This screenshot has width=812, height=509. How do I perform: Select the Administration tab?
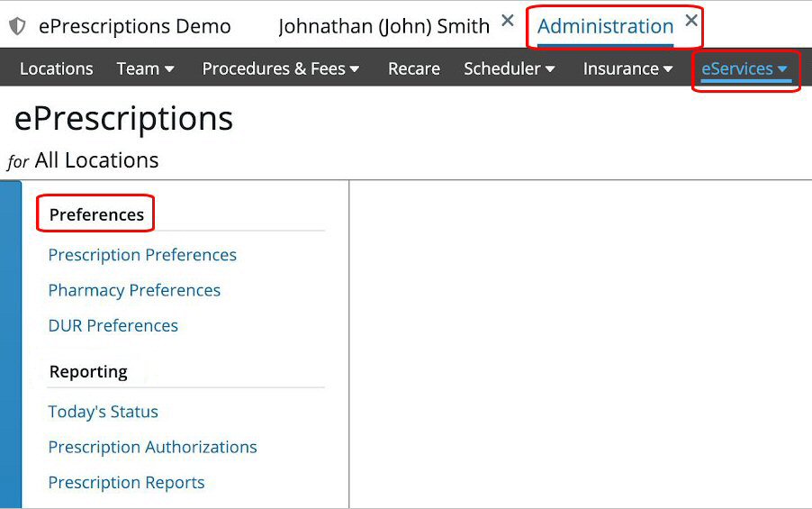[x=605, y=27]
